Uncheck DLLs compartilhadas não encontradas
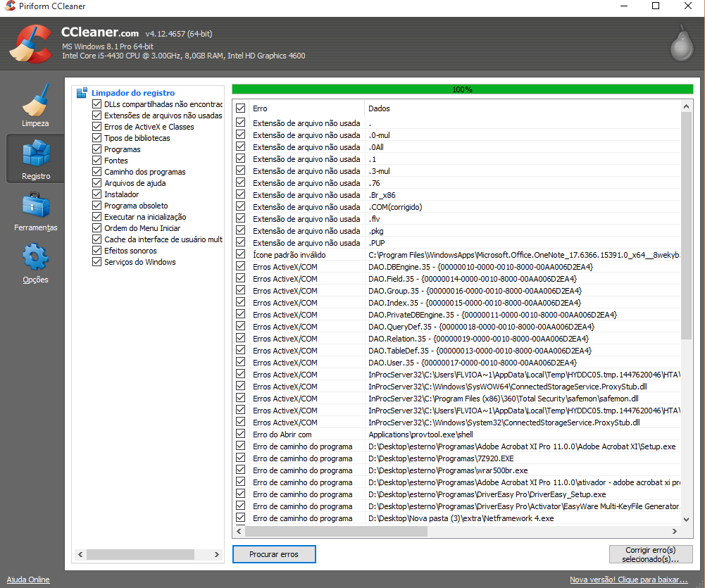 click(96, 104)
